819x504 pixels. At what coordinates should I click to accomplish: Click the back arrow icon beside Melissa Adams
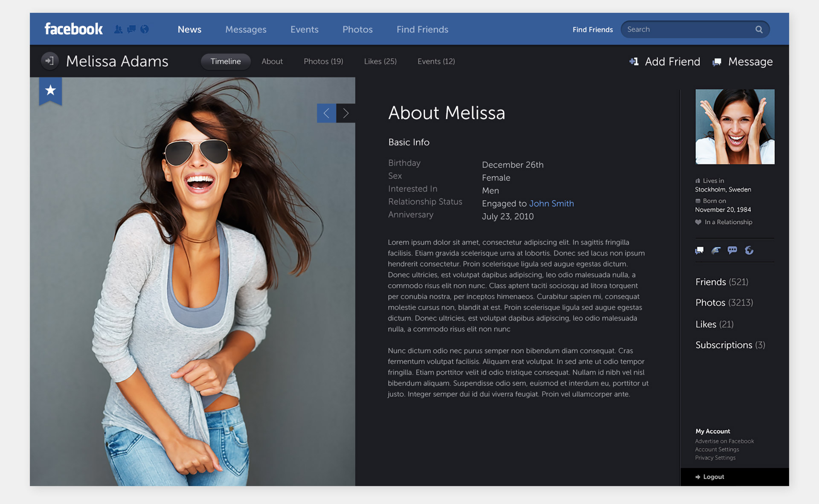pyautogui.click(x=49, y=61)
